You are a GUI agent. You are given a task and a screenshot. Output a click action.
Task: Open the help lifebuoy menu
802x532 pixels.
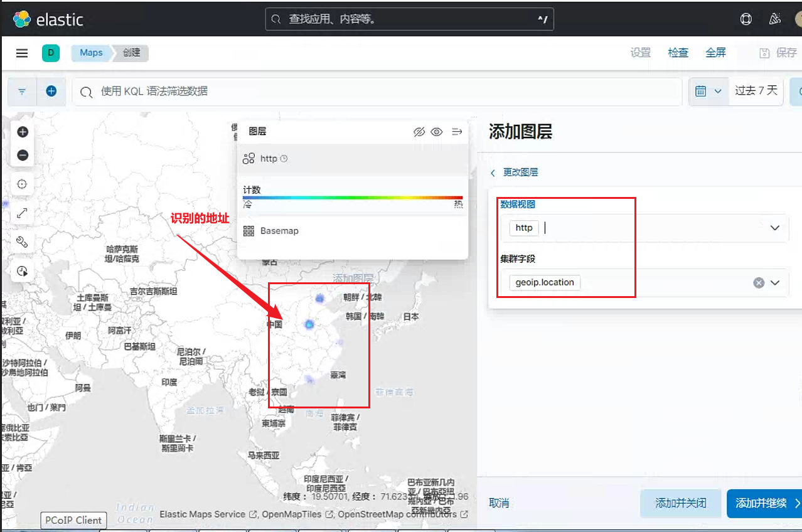pos(746,19)
